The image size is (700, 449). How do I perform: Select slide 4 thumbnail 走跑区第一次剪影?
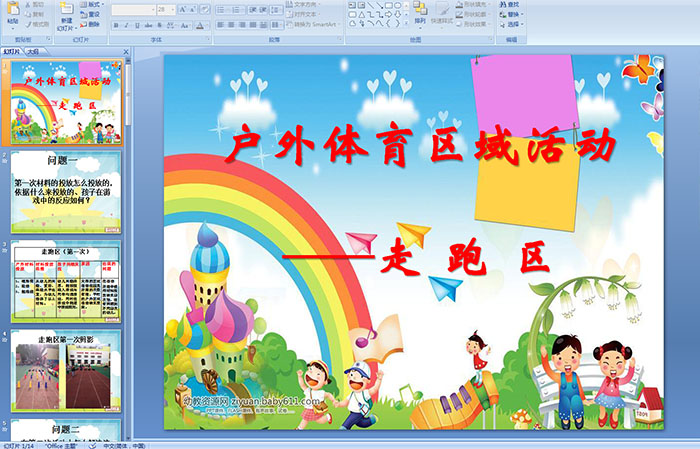pos(66,371)
